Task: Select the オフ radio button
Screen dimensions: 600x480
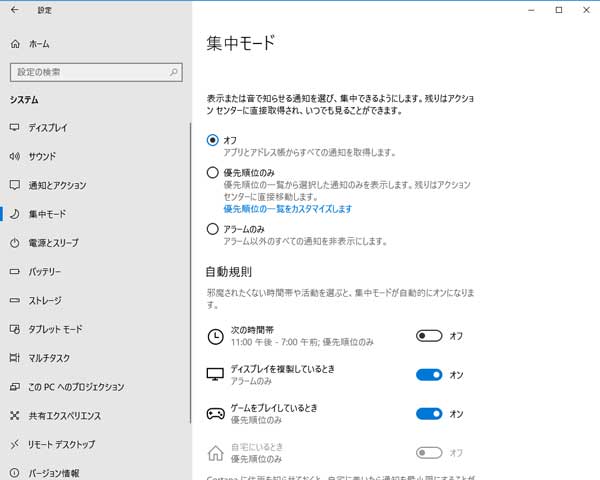Action: tap(213, 140)
